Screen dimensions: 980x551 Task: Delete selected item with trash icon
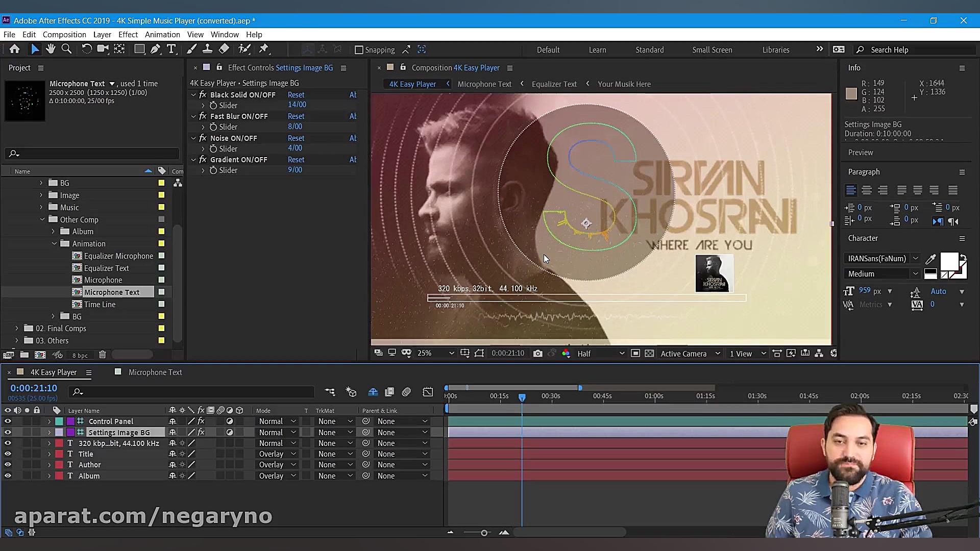point(102,355)
